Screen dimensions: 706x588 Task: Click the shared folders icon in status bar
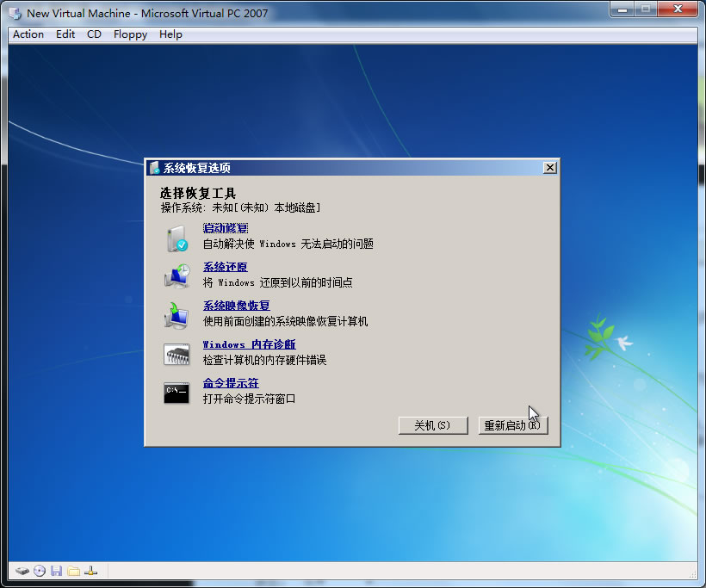pos(74,570)
